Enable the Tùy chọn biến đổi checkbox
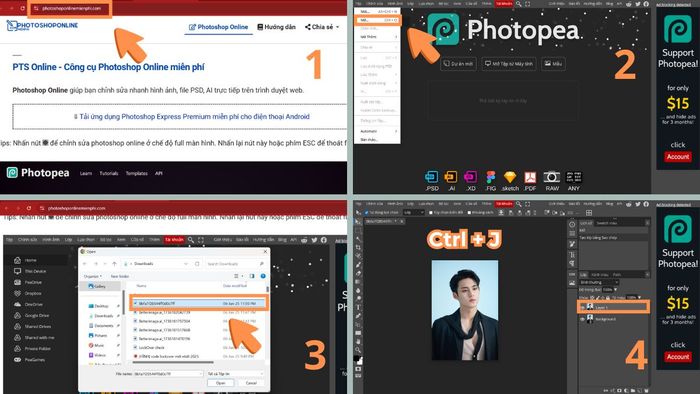 431,212
